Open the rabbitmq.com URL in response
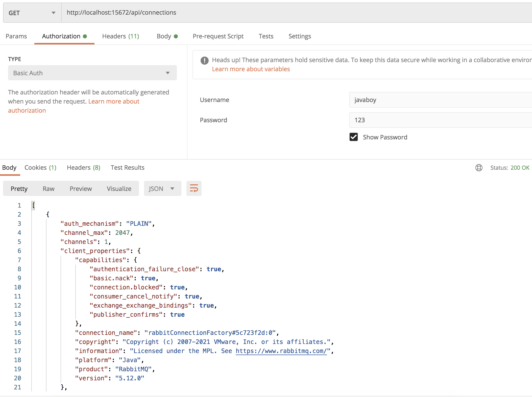532x397 pixels. 281,351
